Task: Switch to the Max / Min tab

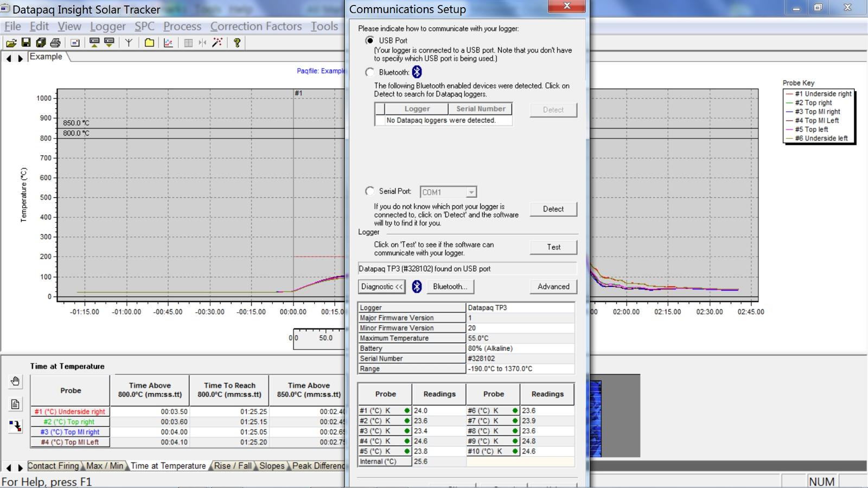Action: (104, 466)
